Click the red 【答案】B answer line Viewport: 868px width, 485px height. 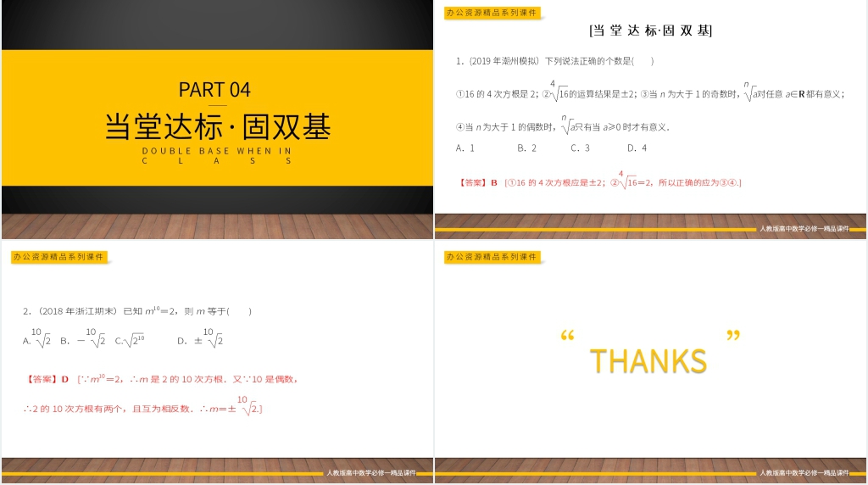click(599, 181)
